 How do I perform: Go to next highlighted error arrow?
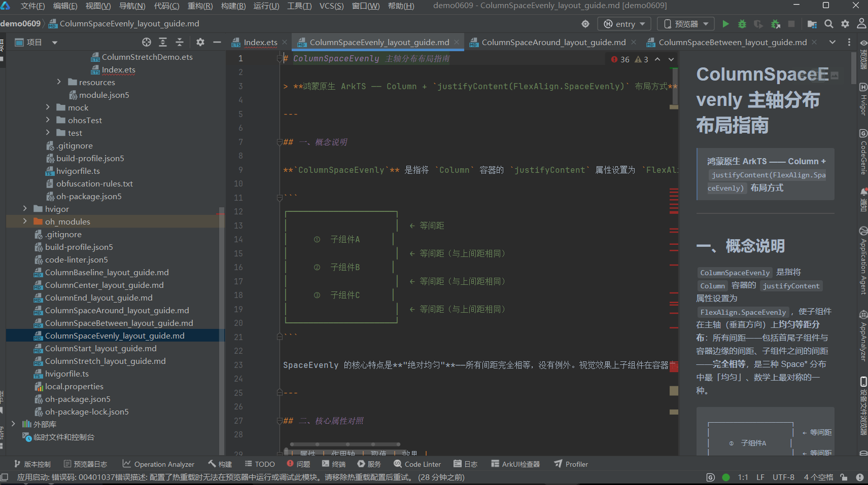pos(671,59)
